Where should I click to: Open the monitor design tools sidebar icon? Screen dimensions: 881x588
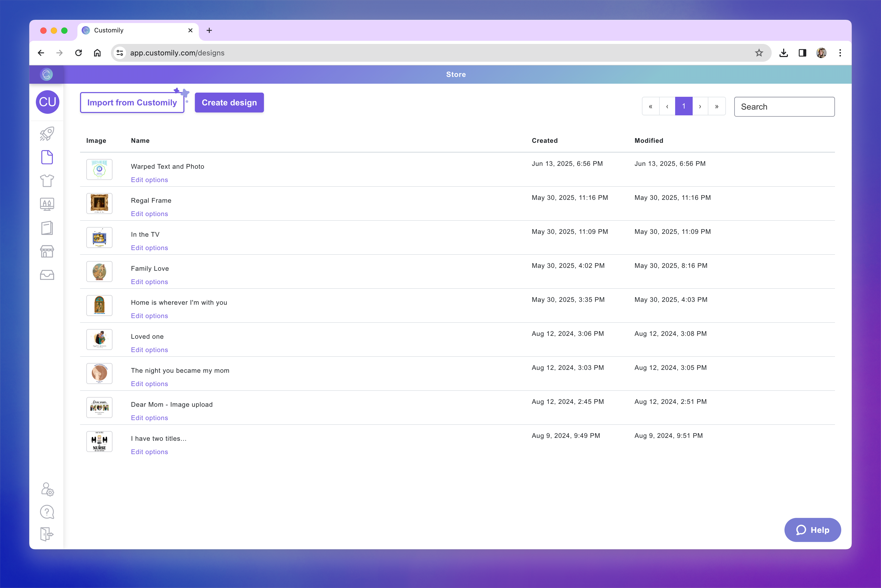point(47,204)
